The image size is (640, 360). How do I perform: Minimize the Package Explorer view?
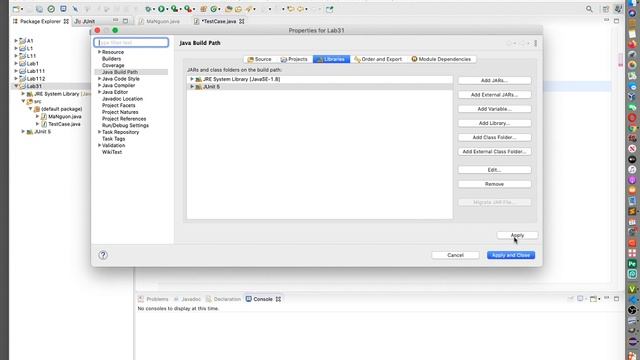pos(116,21)
